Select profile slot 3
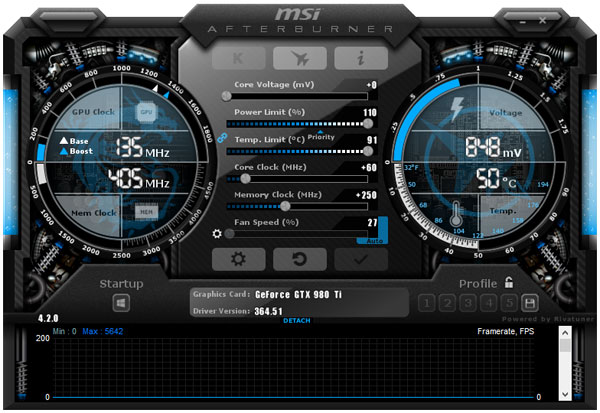600x413 pixels. [468, 303]
